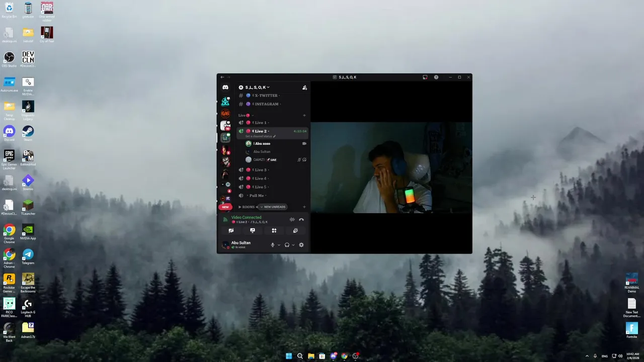Join the Live 5 voice channel
The width and height of the screenshot is (644, 362).
(272, 187)
